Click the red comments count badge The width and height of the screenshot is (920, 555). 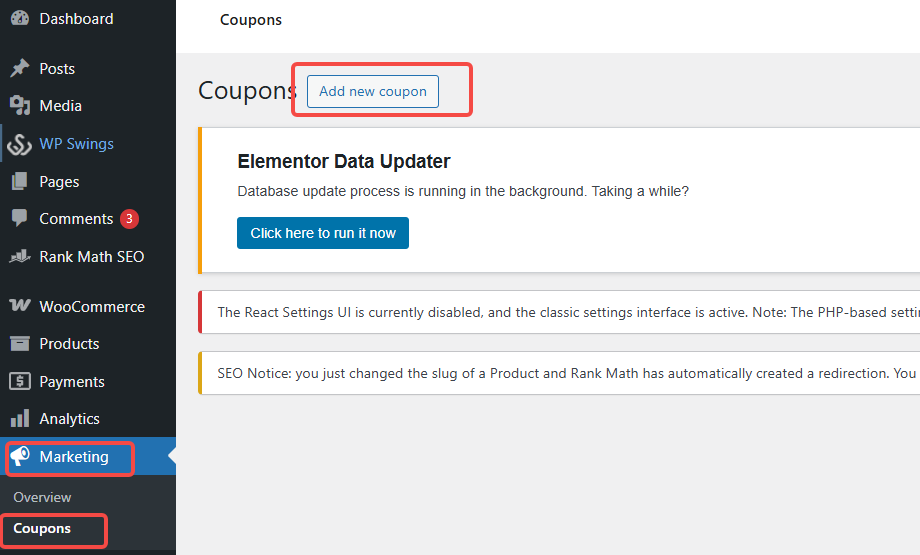coord(129,218)
